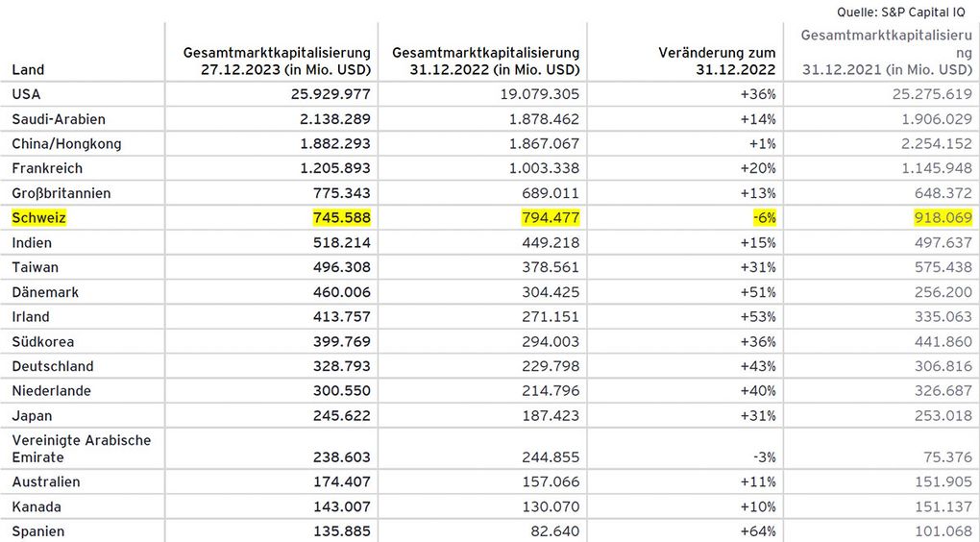The image size is (980, 542).
Task: Click the value 775.343
Action: point(342,193)
